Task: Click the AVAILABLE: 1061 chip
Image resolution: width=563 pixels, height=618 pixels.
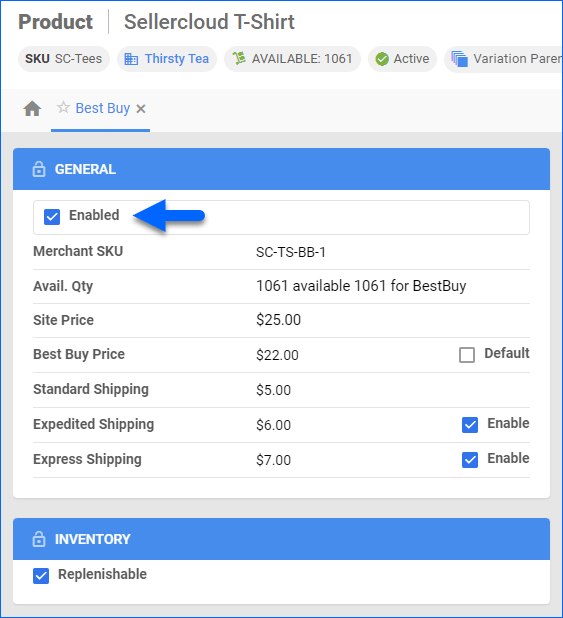Action: [293, 59]
